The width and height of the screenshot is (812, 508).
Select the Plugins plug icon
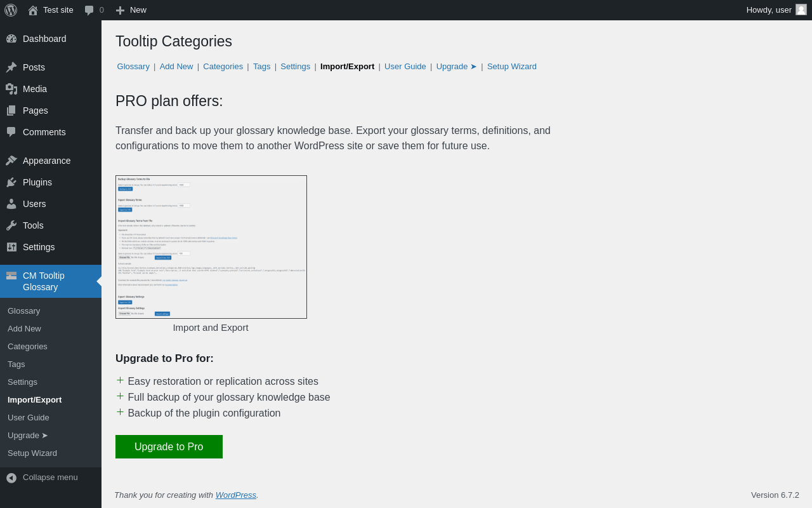pyautogui.click(x=11, y=182)
